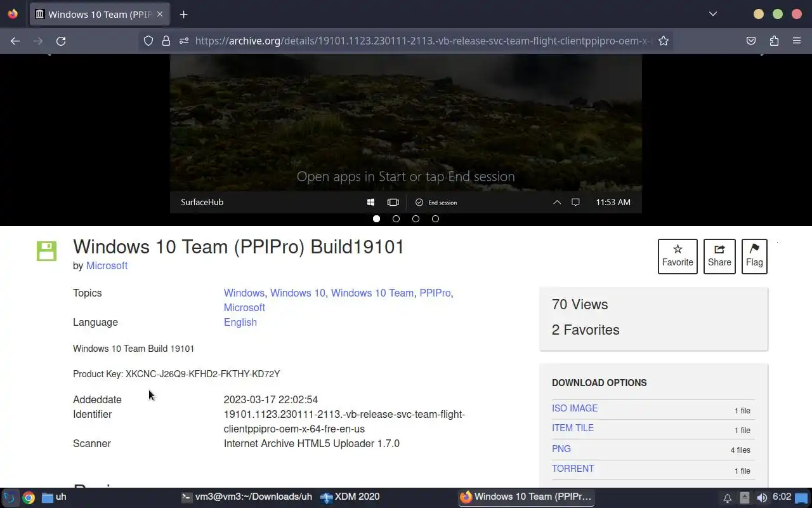The width and height of the screenshot is (812, 508).
Task: Show the desktop with the tray icon
Action: (x=802, y=498)
